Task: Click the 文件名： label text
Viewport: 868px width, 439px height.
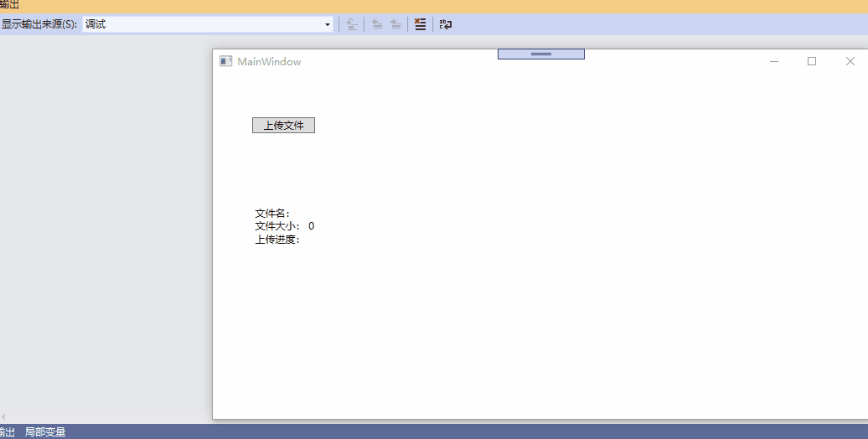Action: point(272,214)
